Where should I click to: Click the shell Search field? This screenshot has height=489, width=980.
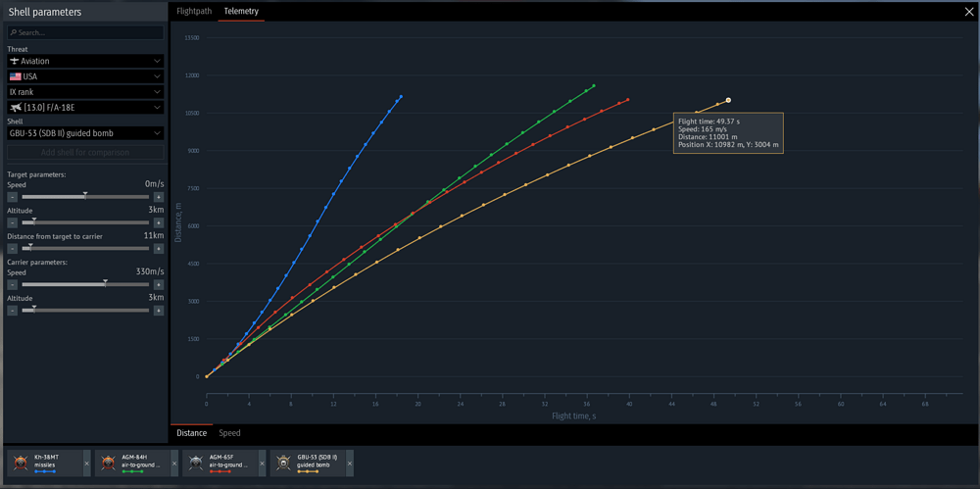coord(85,32)
